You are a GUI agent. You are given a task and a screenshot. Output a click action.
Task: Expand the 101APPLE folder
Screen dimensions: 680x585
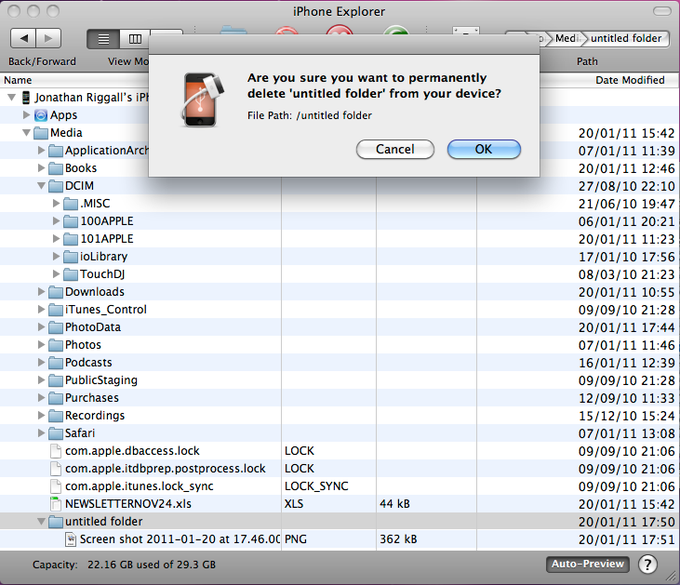pos(56,239)
